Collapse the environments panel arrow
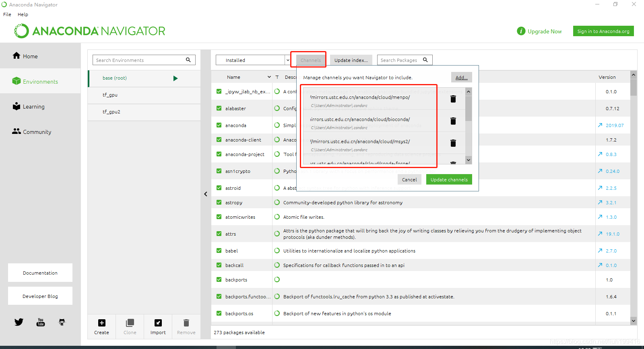This screenshot has width=644, height=349. tap(206, 194)
